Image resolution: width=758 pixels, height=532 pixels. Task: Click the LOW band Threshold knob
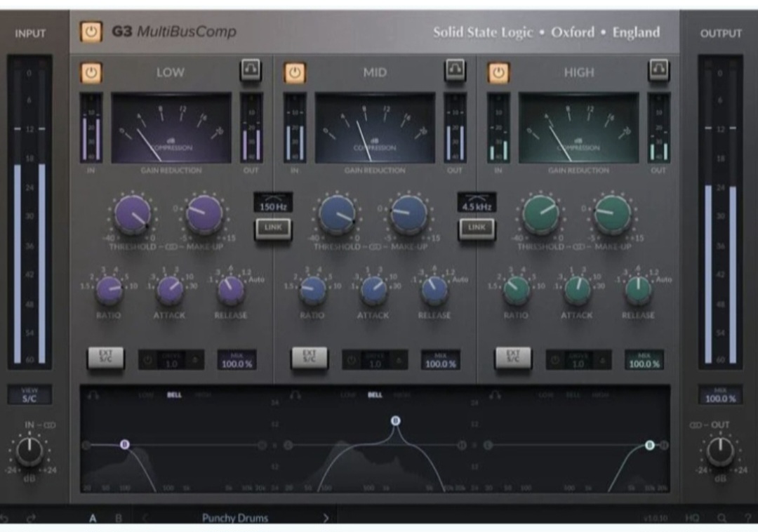pos(133,213)
